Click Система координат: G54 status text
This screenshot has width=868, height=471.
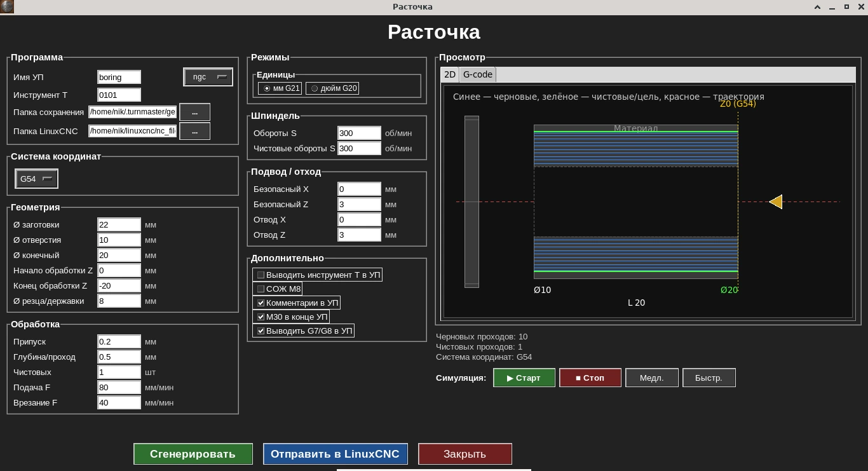[484, 357]
